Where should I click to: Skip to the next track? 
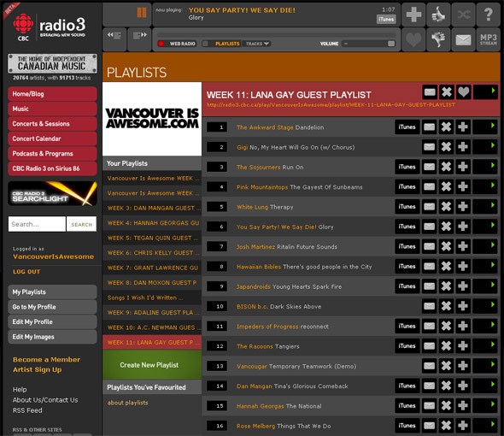pos(139,38)
